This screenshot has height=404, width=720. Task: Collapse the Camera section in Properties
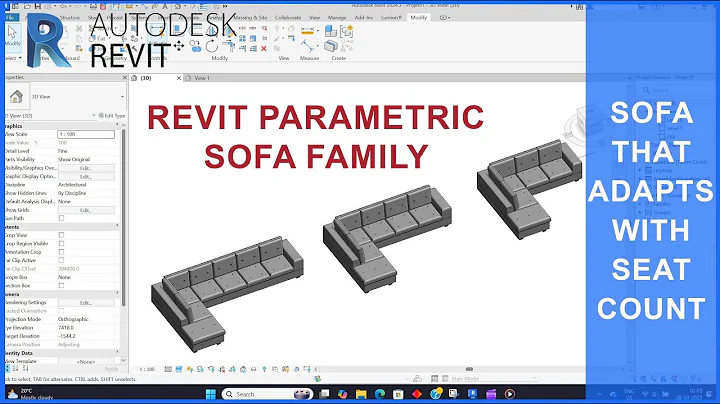pos(118,294)
